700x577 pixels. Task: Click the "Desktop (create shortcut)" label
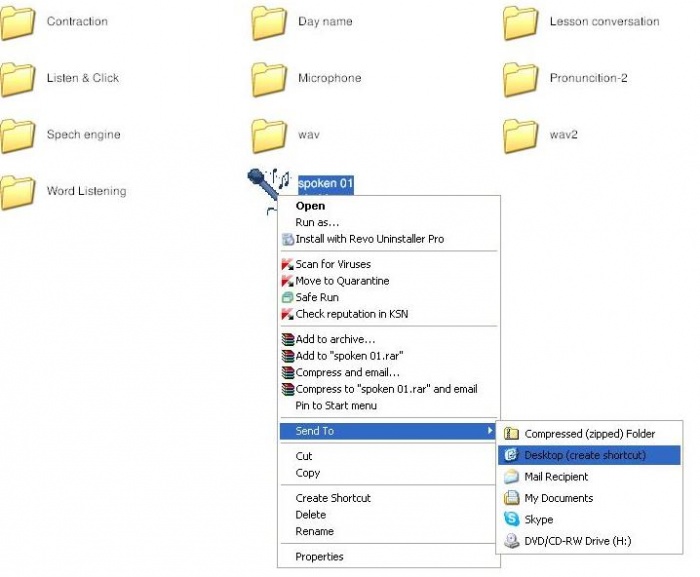585,455
